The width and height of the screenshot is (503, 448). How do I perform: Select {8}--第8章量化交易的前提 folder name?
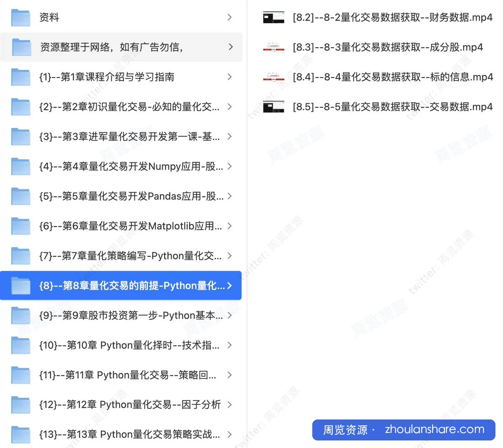132,286
